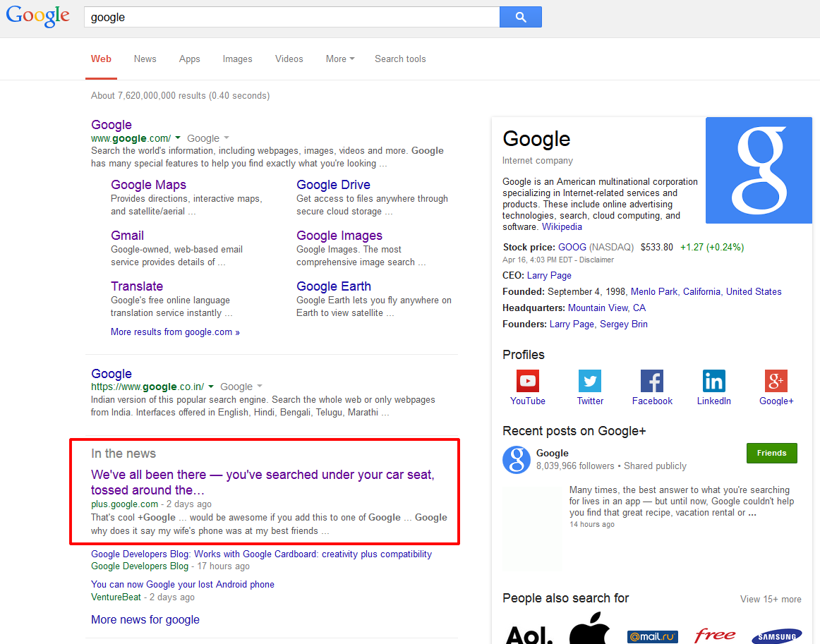Viewport: 820px width, 644px height.
Task: Open dropdown arrow next to www.google.com
Action: 178,138
